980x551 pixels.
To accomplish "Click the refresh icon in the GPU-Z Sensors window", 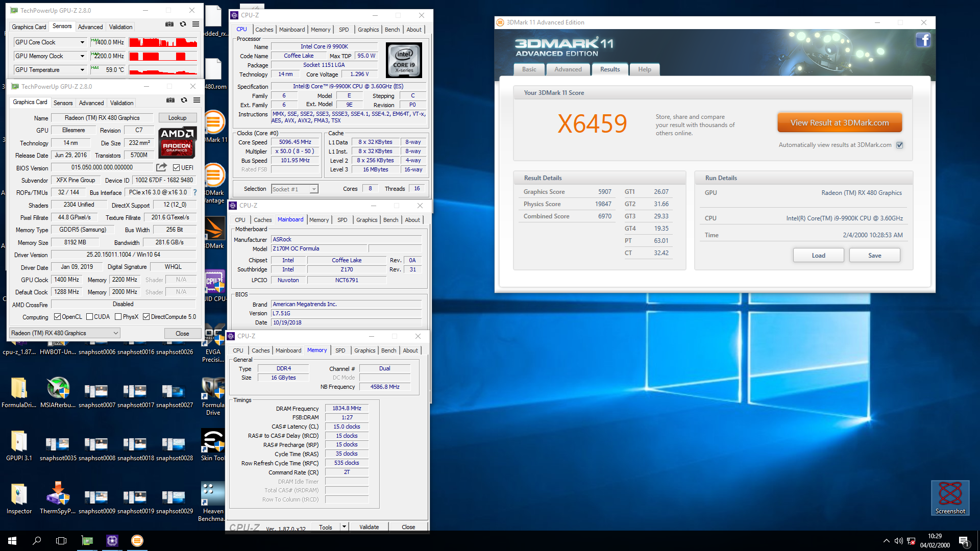I will [x=183, y=24].
